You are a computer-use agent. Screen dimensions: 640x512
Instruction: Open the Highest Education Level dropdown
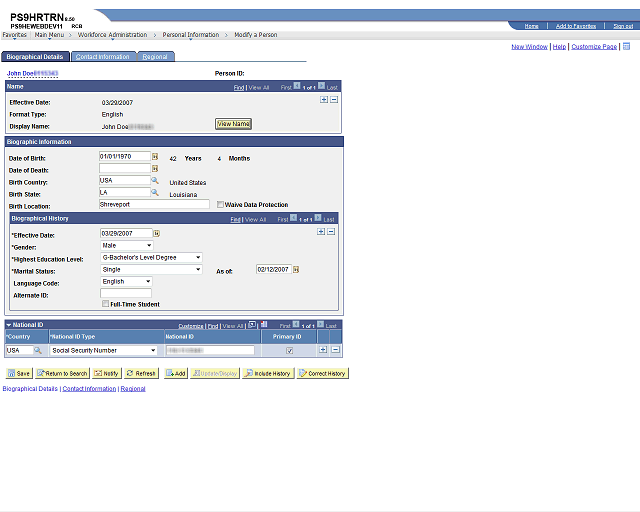click(151, 258)
